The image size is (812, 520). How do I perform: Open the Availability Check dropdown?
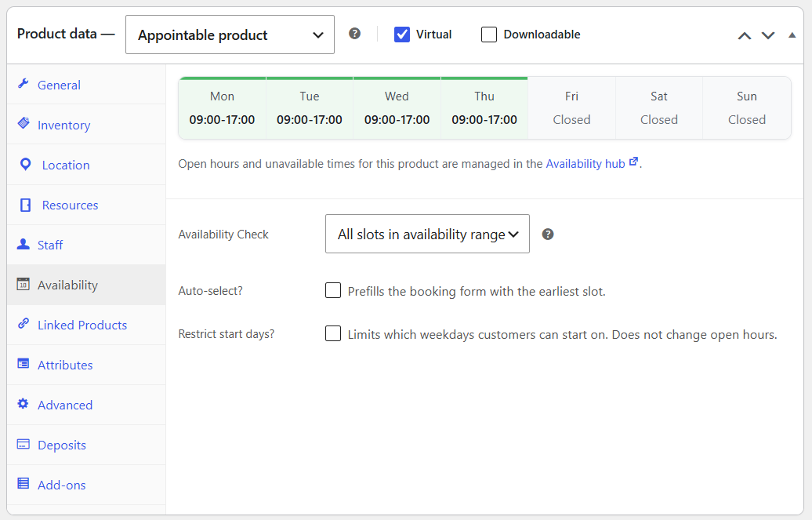pyautogui.click(x=427, y=234)
